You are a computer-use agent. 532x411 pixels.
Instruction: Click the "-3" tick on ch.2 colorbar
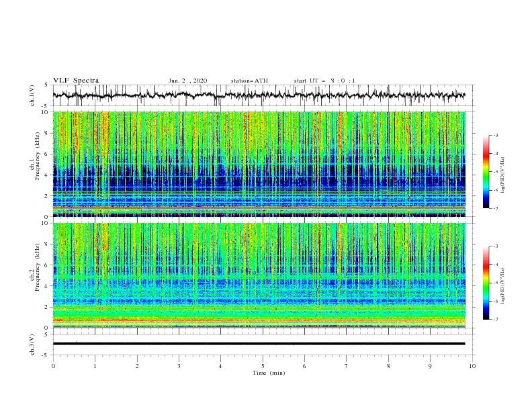(x=496, y=246)
